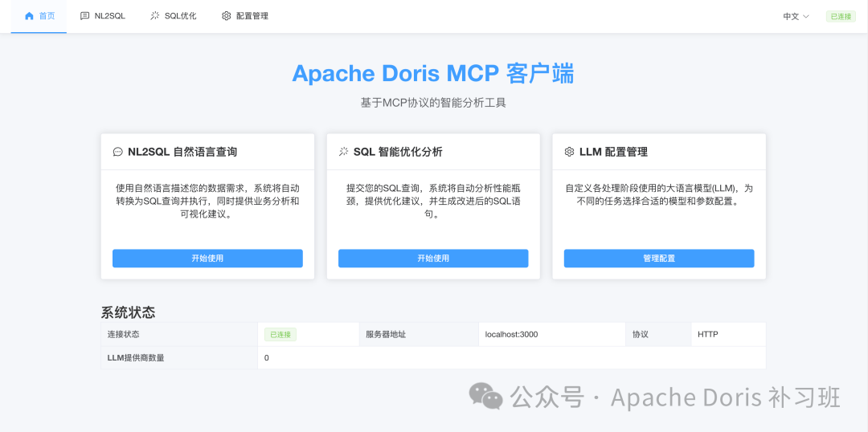
Task: Click 开始使用 on the SQL 智能优化分析 card
Action: click(x=433, y=259)
